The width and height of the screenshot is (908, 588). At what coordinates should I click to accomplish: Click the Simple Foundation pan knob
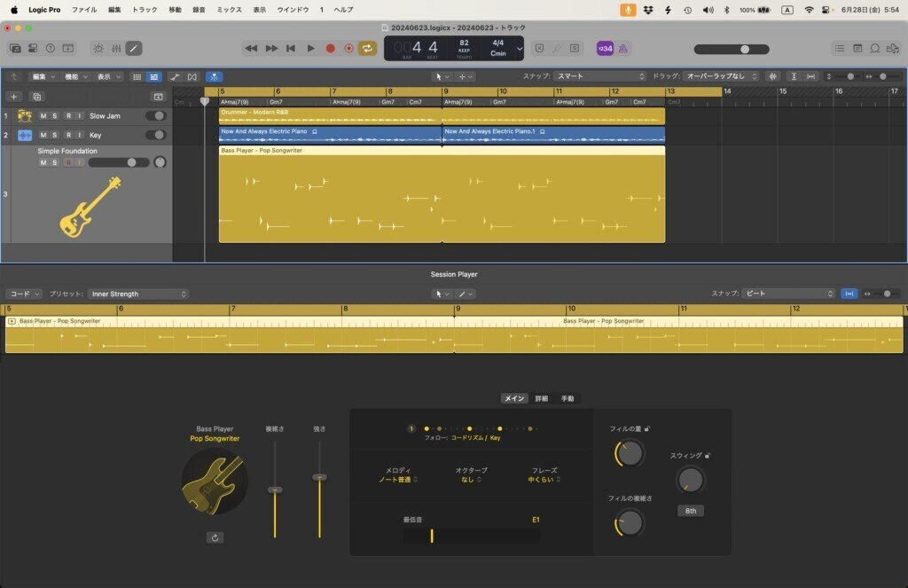point(160,163)
